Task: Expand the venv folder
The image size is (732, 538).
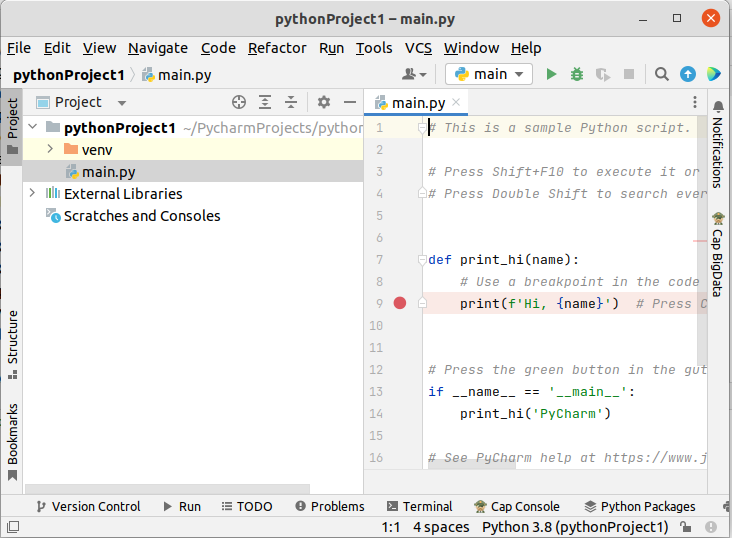Action: click(51, 150)
